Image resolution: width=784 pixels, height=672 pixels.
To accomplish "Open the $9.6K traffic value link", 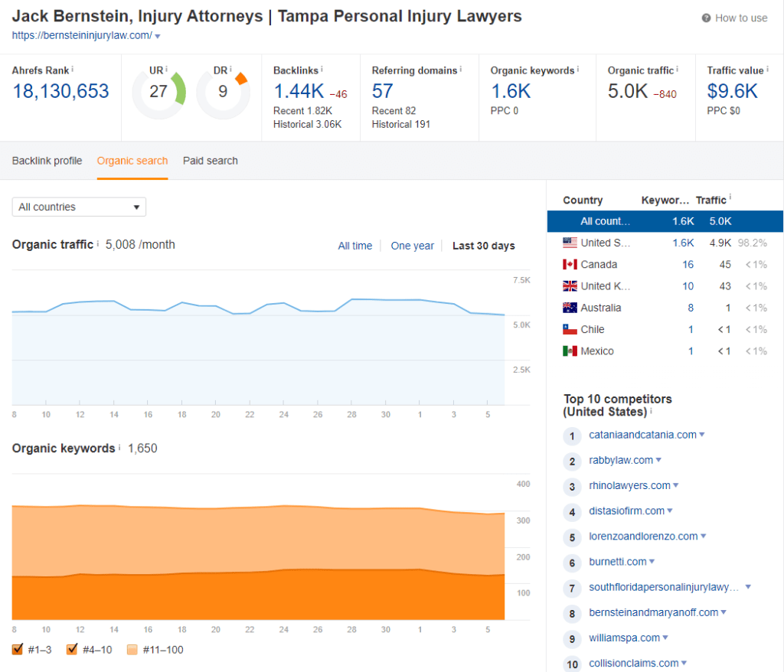I will pyautogui.click(x=733, y=91).
